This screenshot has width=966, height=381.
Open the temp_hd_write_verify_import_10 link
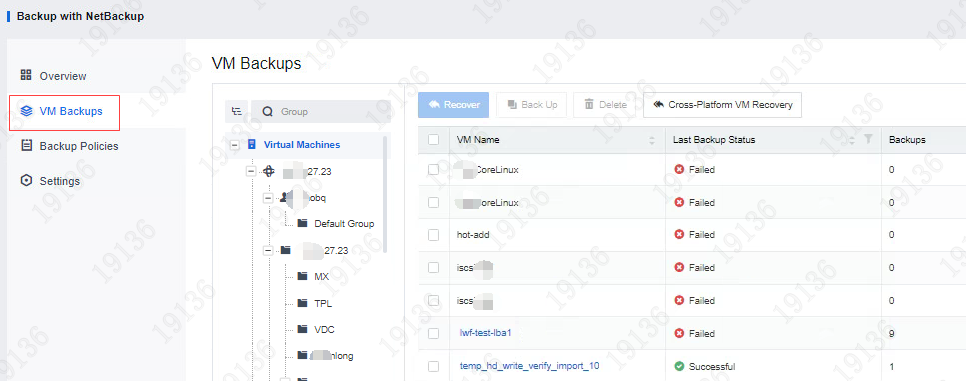[x=529, y=366]
